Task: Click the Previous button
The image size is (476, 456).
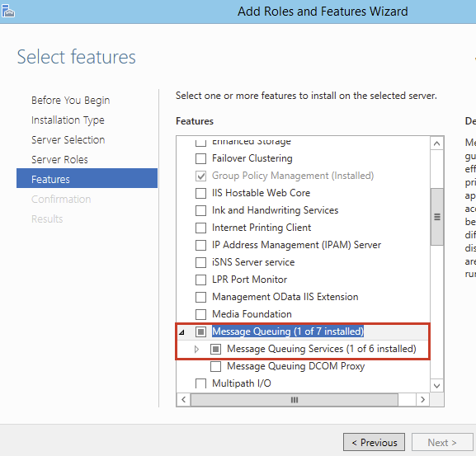Action: (374, 442)
